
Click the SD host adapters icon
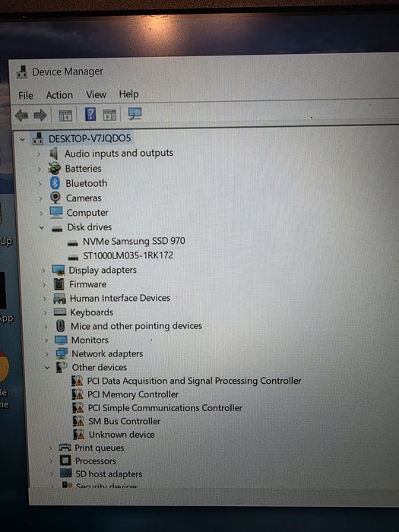66,473
